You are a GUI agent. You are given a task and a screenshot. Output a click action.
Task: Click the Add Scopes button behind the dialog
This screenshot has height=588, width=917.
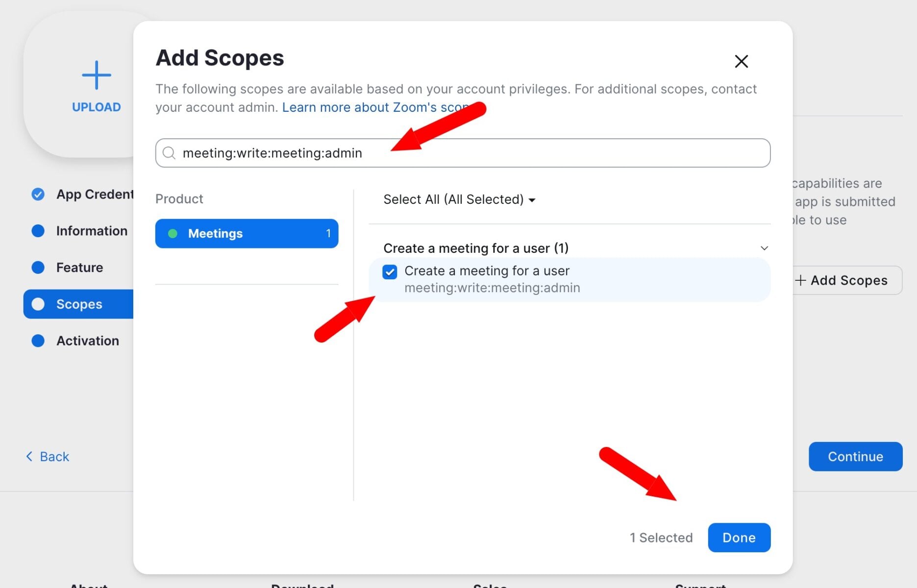(847, 280)
